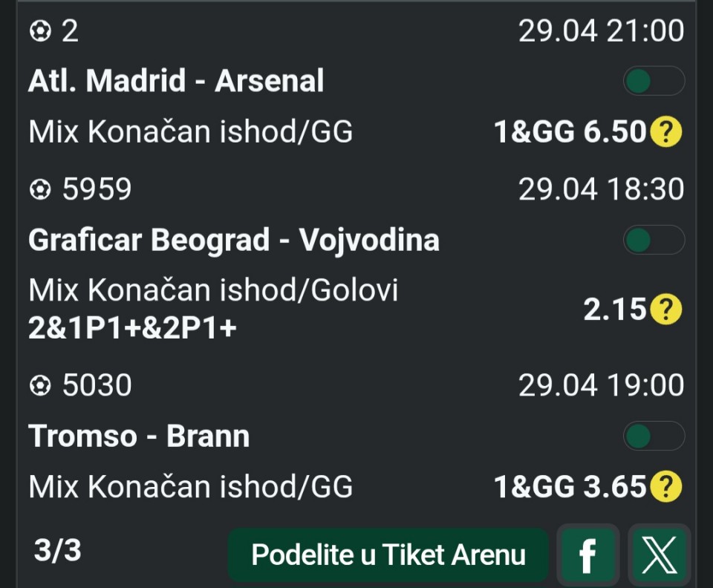Open Grafičar Beograd - Vojvodina match
713x588 pixels.
pyautogui.click(x=233, y=240)
